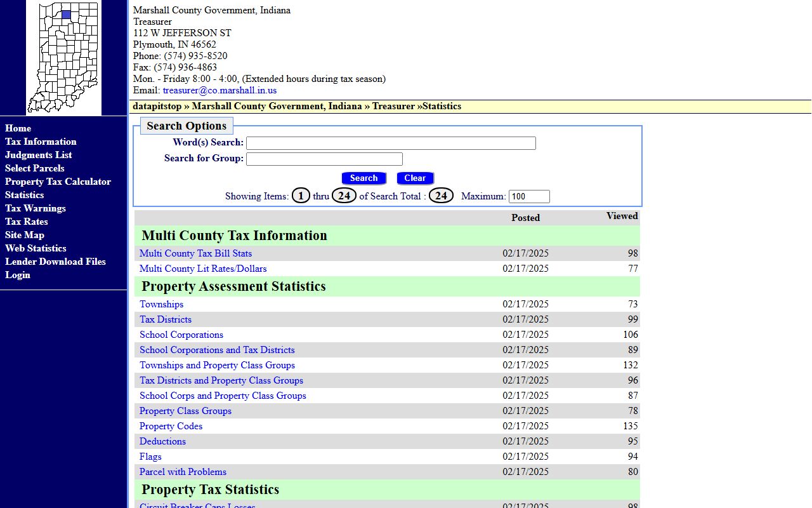Click viewed count 135 for Property Codes
This screenshot has width=812, height=508.
[630, 426]
